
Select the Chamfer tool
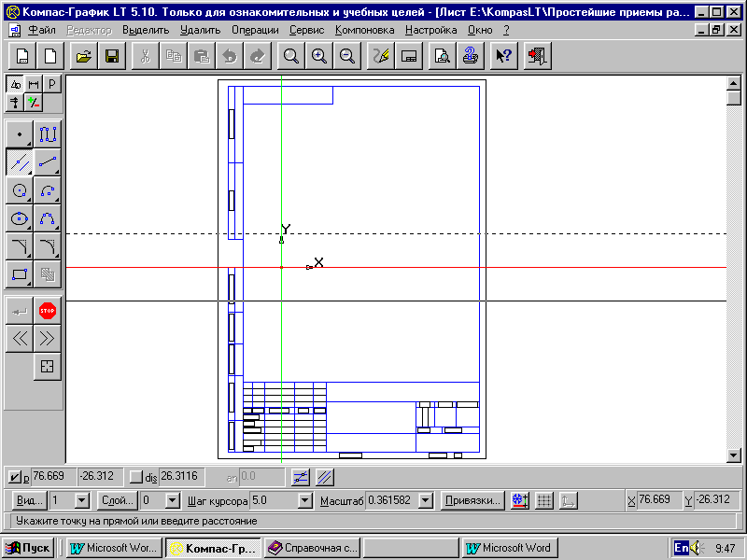(x=19, y=246)
